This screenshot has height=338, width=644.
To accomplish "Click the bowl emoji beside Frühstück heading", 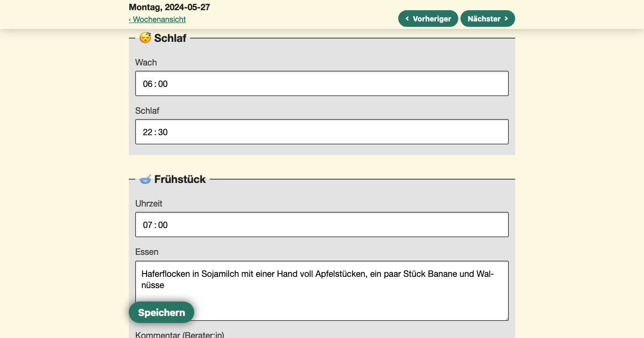I will coord(145,179).
